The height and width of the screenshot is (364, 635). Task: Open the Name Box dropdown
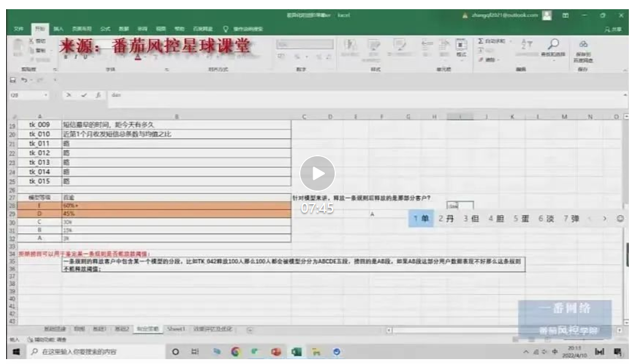tap(46, 96)
